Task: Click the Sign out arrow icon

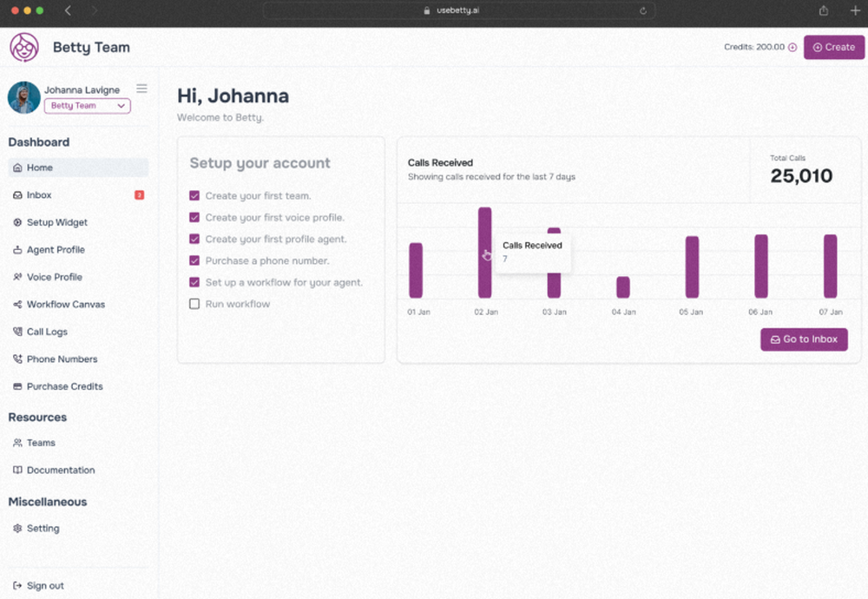Action: point(17,586)
